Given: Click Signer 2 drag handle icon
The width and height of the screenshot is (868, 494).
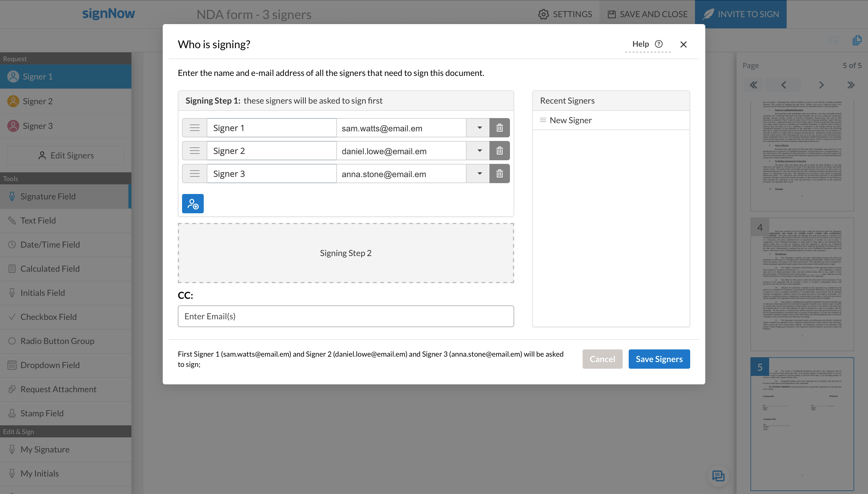Looking at the screenshot, I should 194,151.
